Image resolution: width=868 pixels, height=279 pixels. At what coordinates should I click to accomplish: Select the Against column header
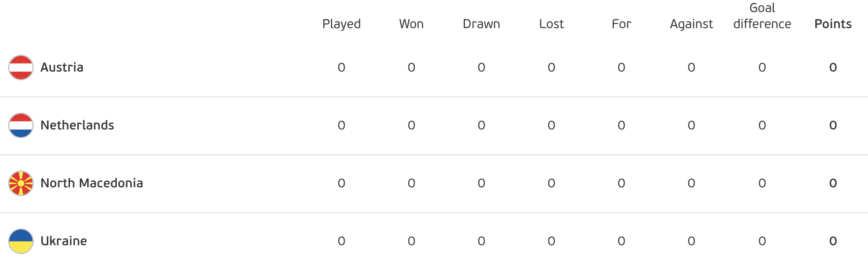[691, 24]
